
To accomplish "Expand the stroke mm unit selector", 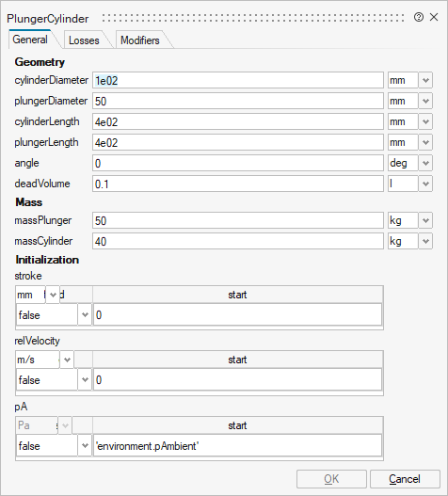I will (53, 295).
